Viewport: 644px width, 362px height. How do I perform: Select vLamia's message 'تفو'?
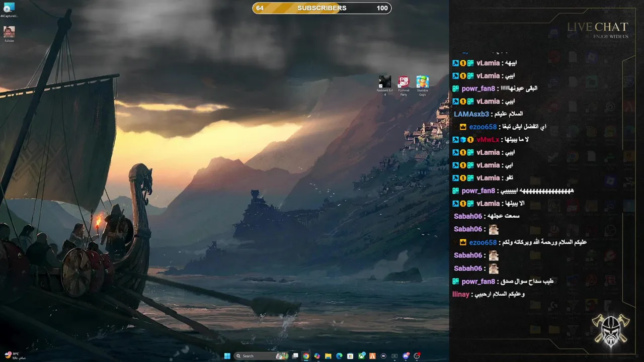(482, 178)
